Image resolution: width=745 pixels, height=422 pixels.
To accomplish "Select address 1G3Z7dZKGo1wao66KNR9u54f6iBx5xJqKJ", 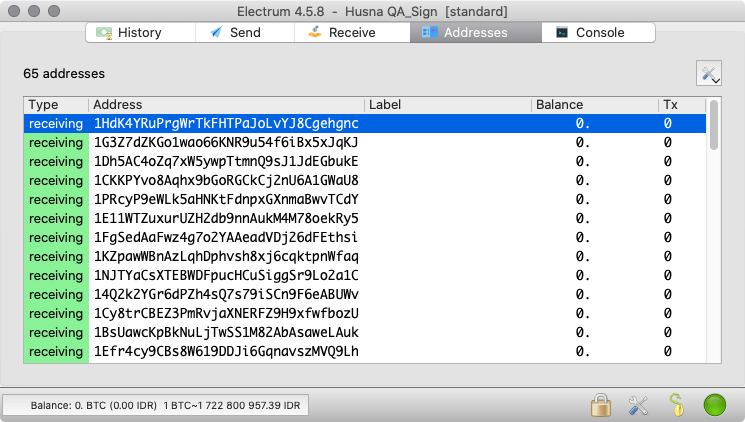I will tap(226, 143).
